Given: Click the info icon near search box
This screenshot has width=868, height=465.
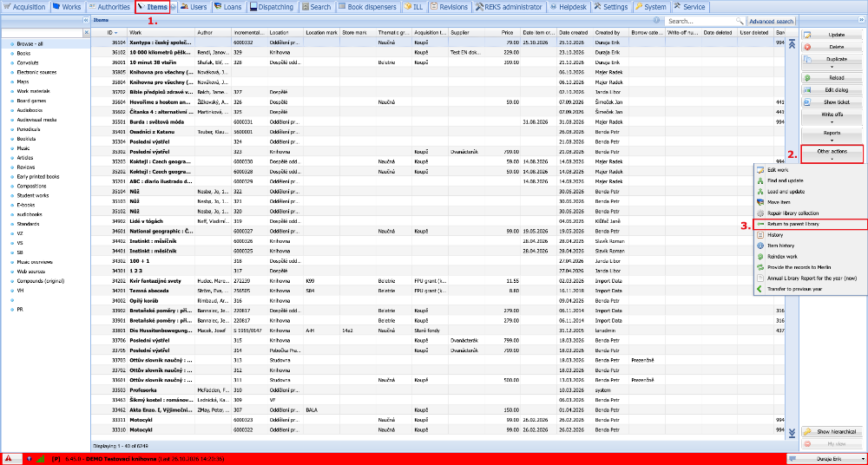Looking at the screenshot, I should coord(656,20).
